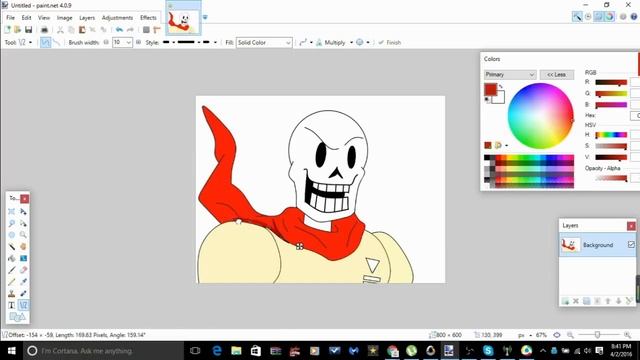Toggle the rulers display
The width and height of the screenshot is (640, 360).
[x=157, y=29]
